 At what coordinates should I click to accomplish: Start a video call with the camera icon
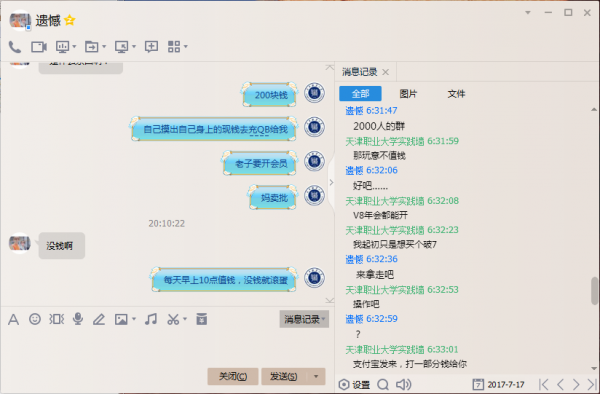pyautogui.click(x=39, y=47)
